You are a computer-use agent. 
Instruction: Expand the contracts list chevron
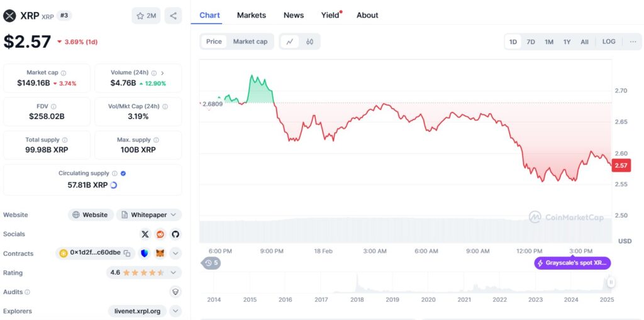point(175,253)
